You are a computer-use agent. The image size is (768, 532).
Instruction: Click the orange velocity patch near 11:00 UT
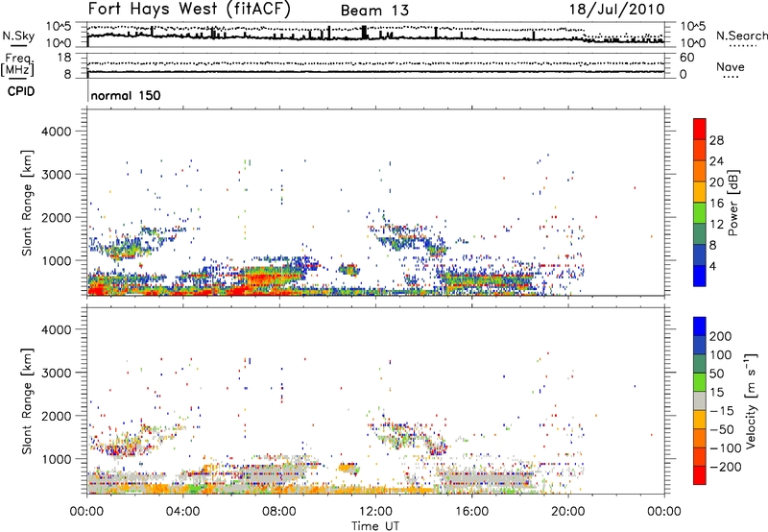pyautogui.click(x=348, y=468)
